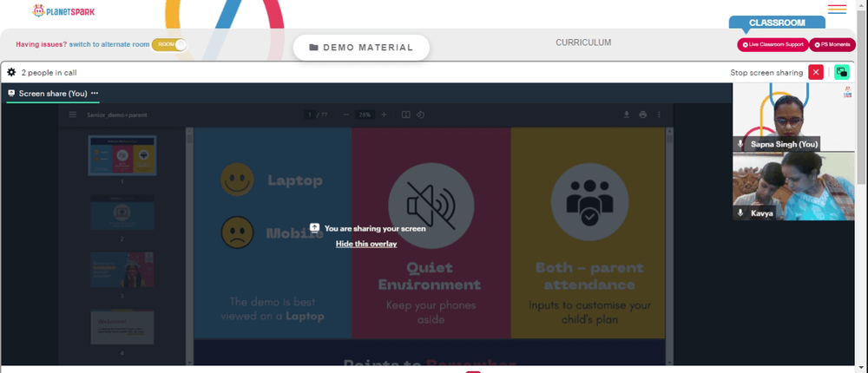This screenshot has width=868, height=373.
Task: Click 'Hide this overlay' link
Action: point(366,244)
